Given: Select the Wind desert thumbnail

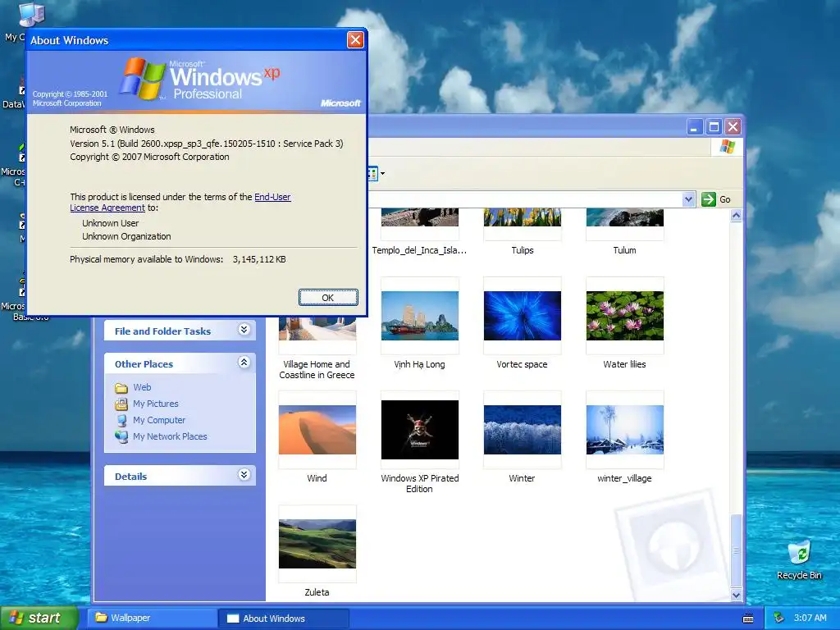Looking at the screenshot, I should pyautogui.click(x=317, y=430).
